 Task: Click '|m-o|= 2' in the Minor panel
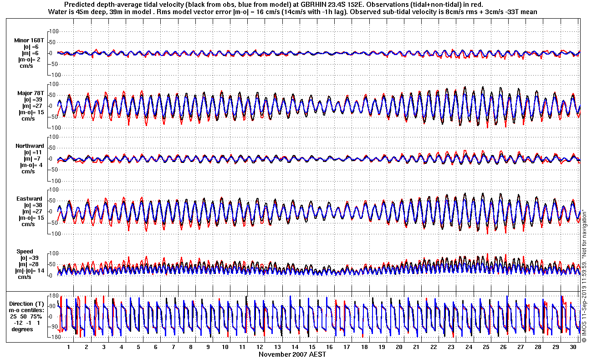pyautogui.click(x=30, y=60)
